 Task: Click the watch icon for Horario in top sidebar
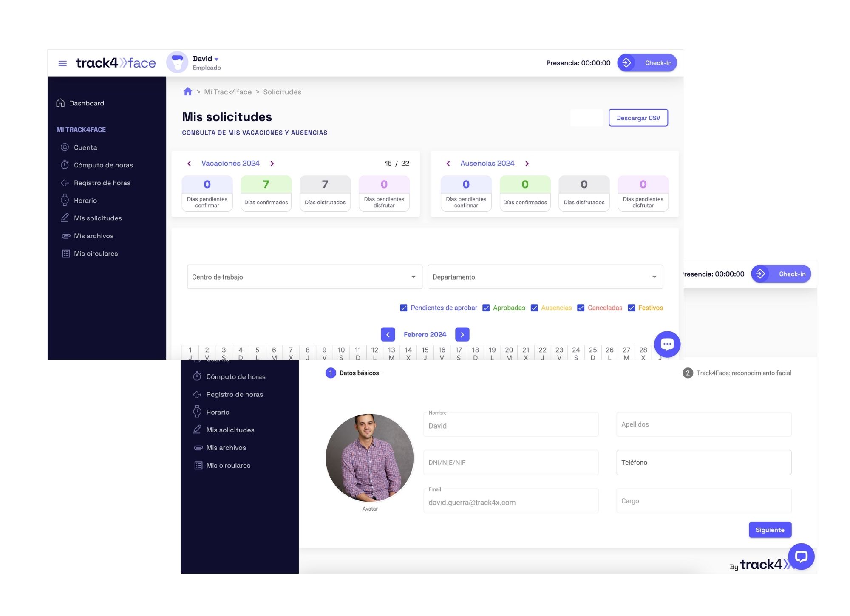click(x=65, y=200)
